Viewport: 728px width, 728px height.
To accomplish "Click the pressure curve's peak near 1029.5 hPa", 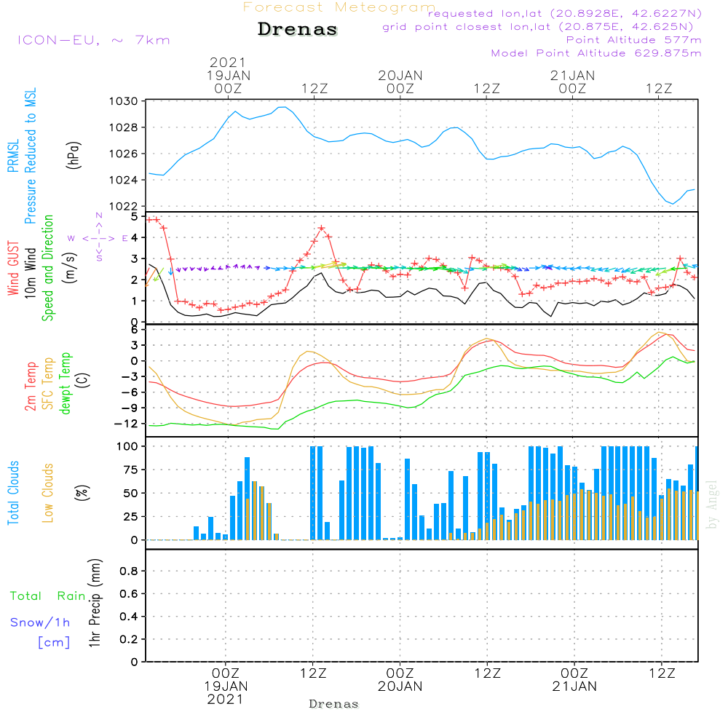I will (282, 107).
